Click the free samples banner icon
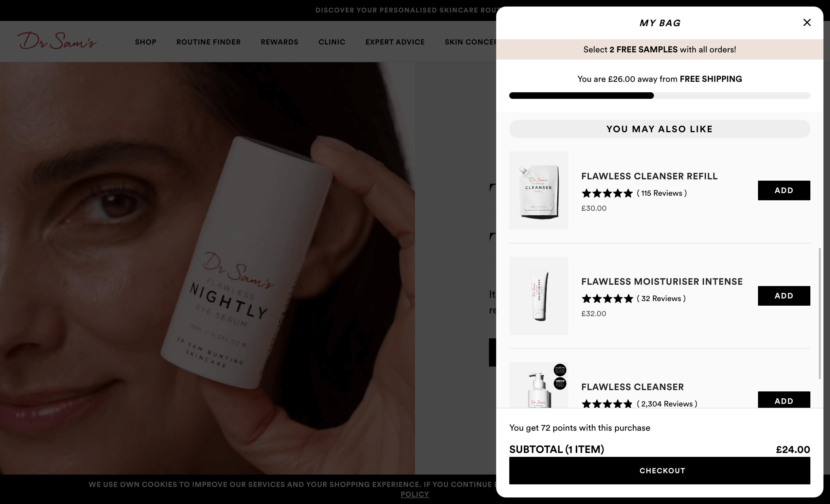Image resolution: width=830 pixels, height=504 pixels. [659, 50]
